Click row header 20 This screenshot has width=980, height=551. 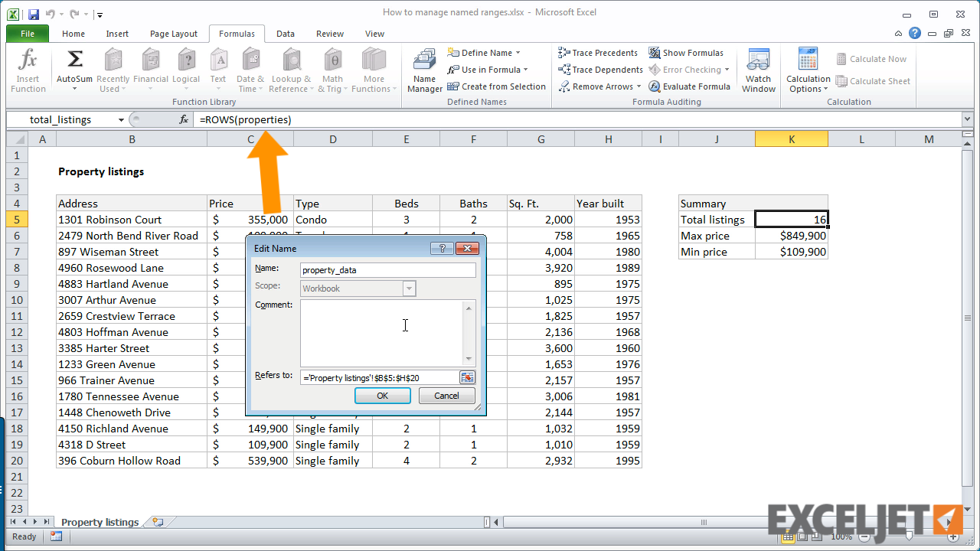click(17, 461)
